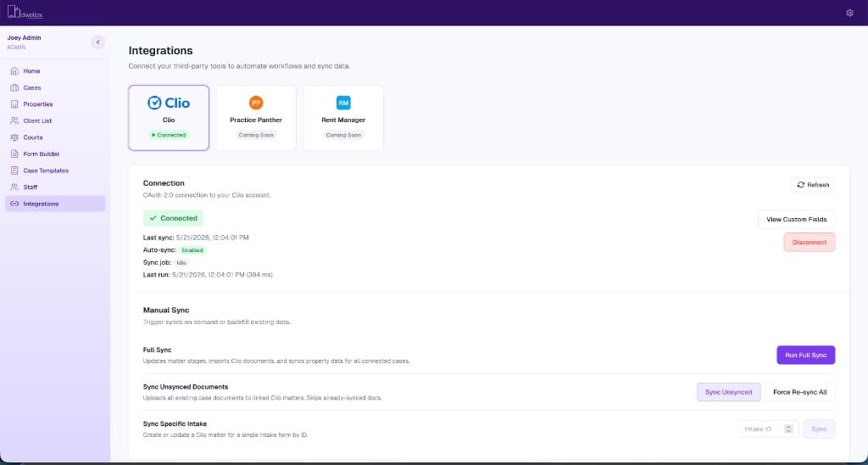
Task: Open Cases from sidebar
Action: tap(32, 87)
